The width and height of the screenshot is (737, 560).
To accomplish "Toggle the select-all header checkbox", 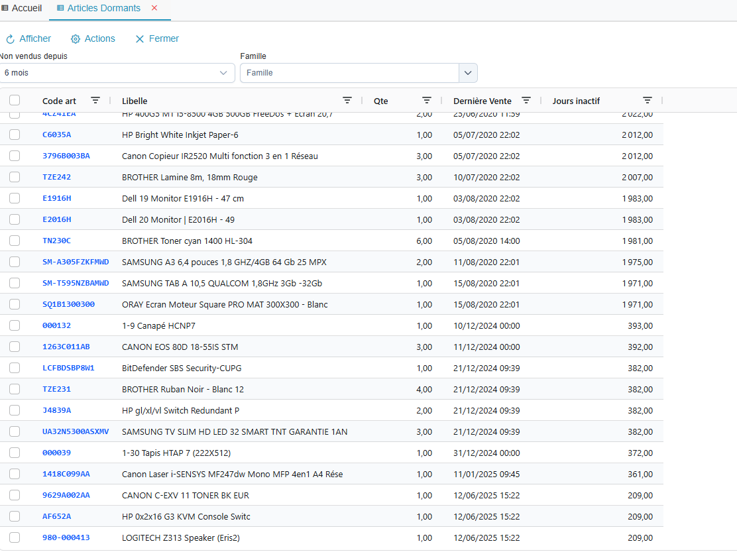I will tap(15, 101).
